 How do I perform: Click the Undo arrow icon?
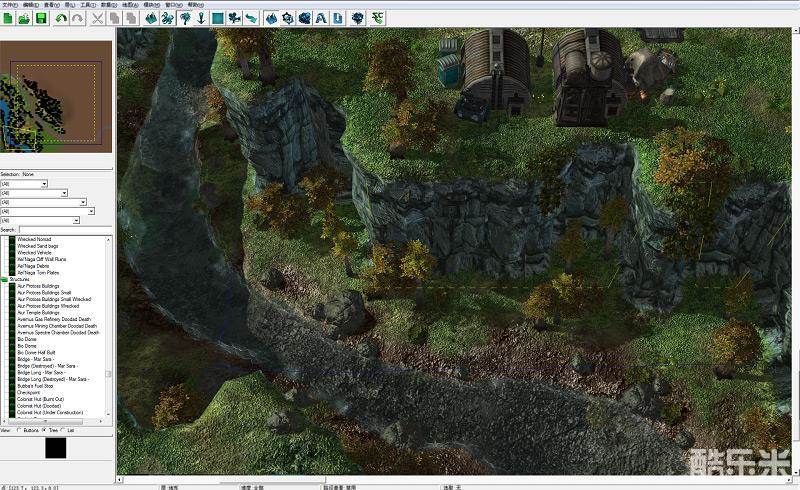[61, 18]
